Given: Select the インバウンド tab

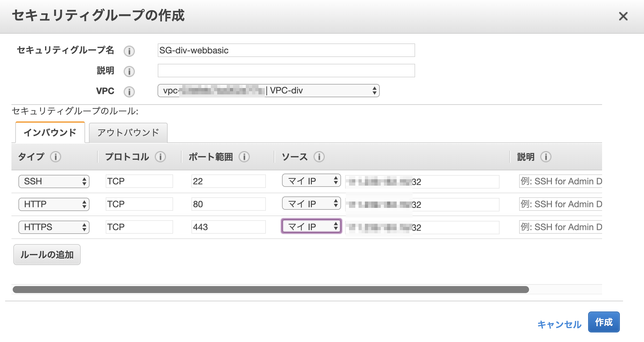Looking at the screenshot, I should coord(50,133).
